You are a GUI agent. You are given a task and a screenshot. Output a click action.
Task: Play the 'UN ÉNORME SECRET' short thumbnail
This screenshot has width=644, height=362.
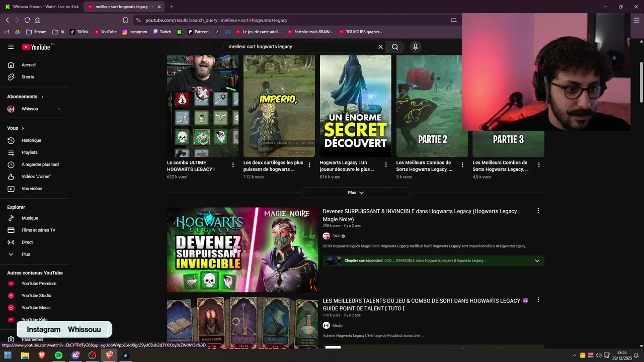[x=356, y=106]
